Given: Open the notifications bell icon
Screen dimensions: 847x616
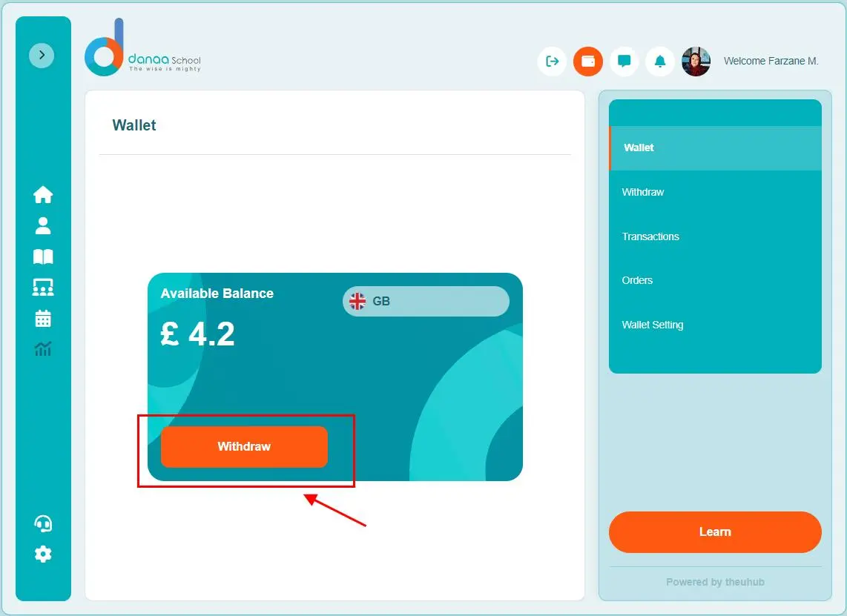Looking at the screenshot, I should point(660,62).
